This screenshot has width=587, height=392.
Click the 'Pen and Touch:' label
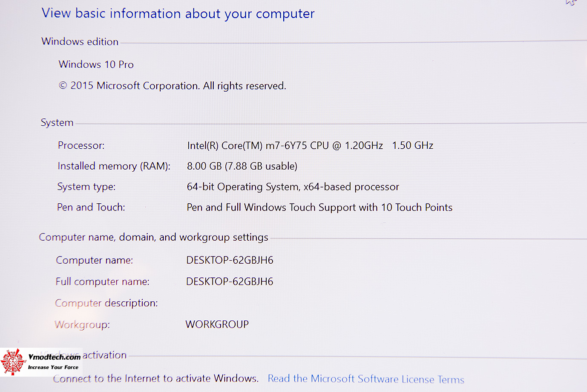[x=91, y=208]
